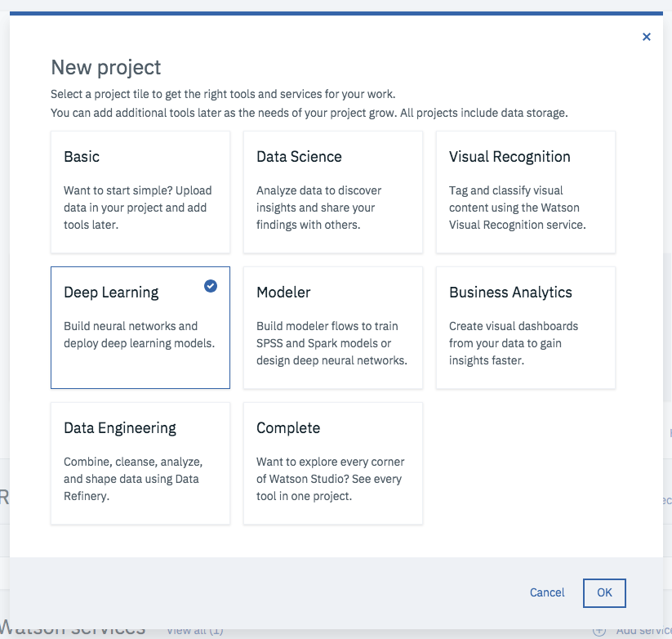Viewport: 672px width, 639px height.
Task: Click the Cancel link
Action: tap(547, 592)
